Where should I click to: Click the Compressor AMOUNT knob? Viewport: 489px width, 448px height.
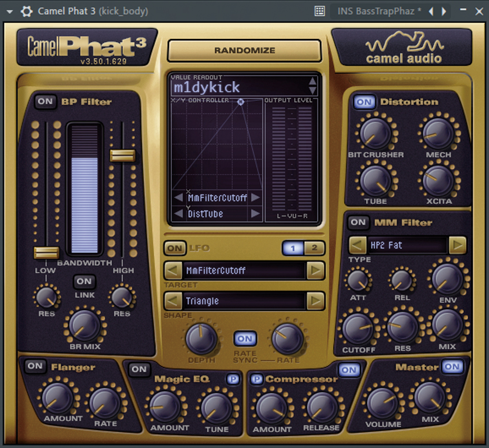point(271,408)
